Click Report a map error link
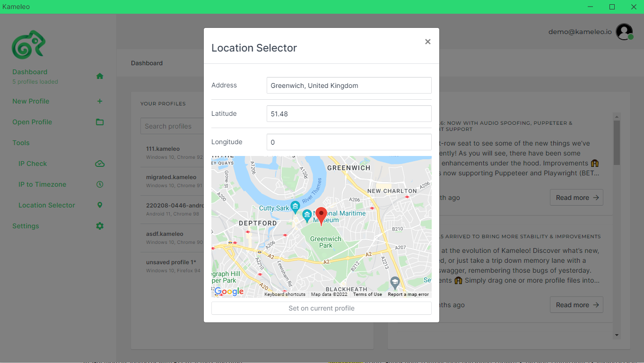 [408, 294]
